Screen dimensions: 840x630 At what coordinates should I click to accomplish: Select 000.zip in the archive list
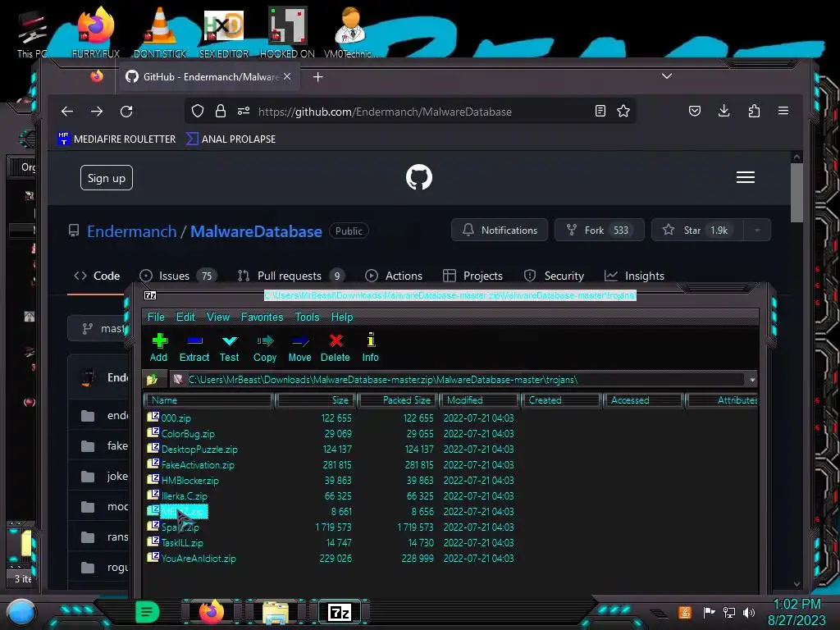176,418
